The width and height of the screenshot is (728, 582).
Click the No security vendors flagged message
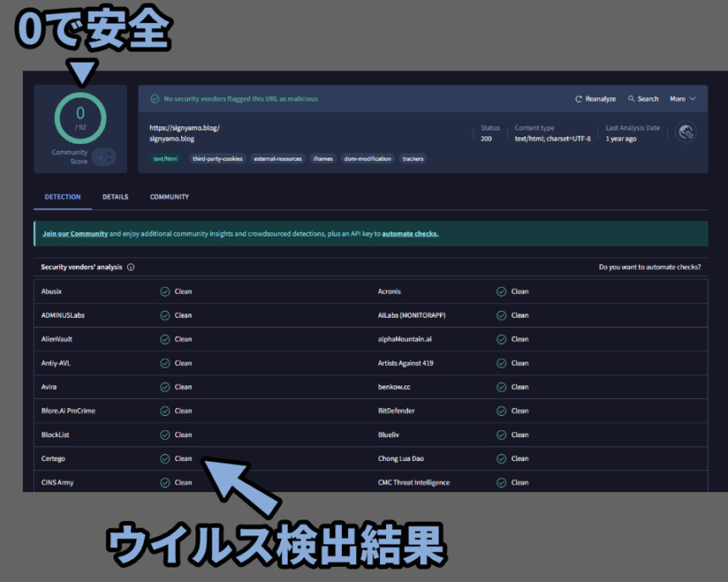(241, 99)
